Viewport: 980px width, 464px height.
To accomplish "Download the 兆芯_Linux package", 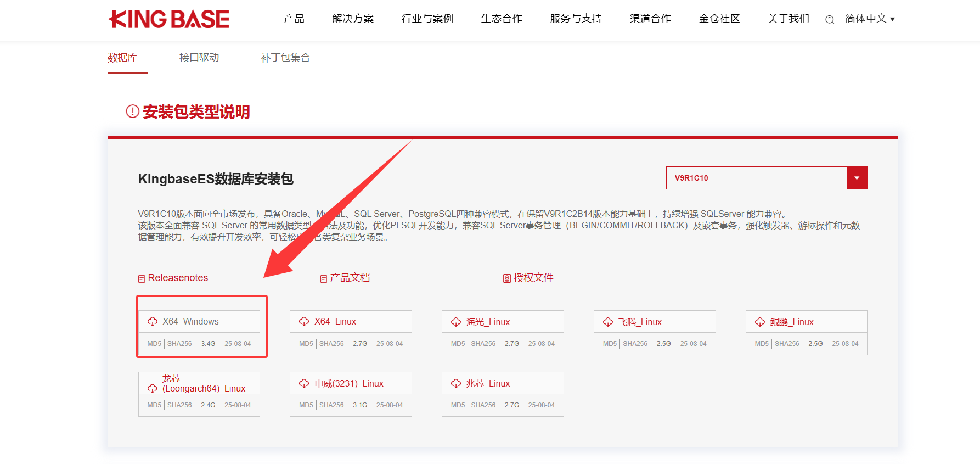I will [488, 384].
